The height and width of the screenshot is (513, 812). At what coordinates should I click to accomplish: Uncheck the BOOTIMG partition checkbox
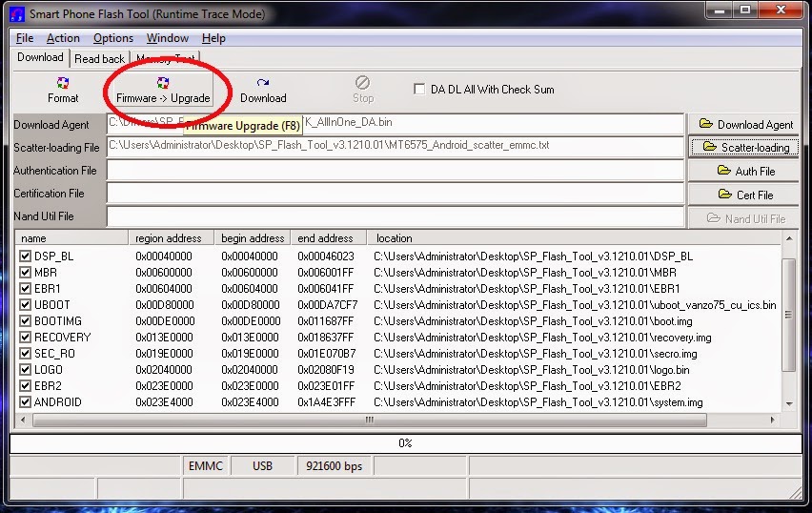point(25,320)
